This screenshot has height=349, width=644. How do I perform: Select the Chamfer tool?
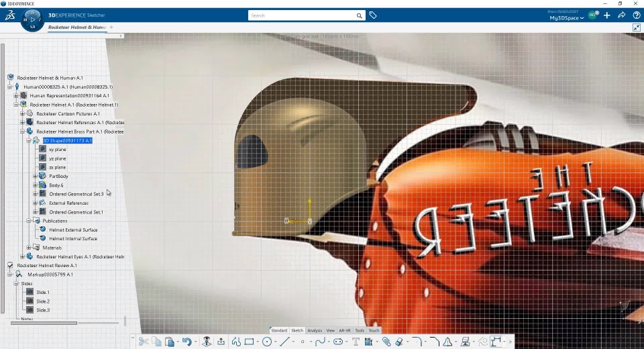coord(435,342)
